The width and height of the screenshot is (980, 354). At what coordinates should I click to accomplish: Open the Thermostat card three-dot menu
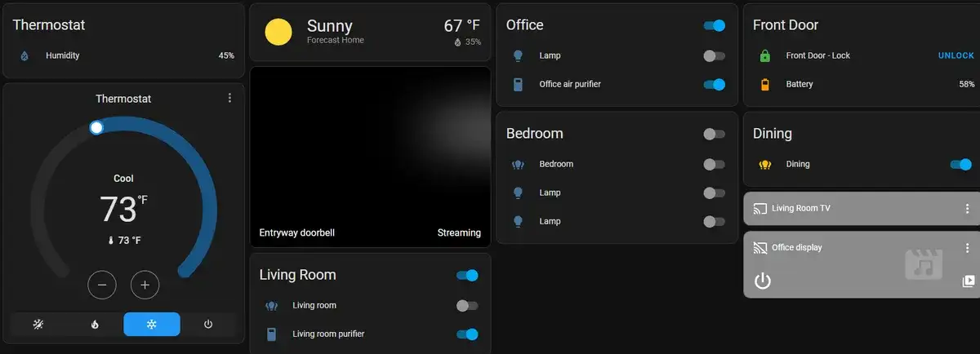coord(229,99)
